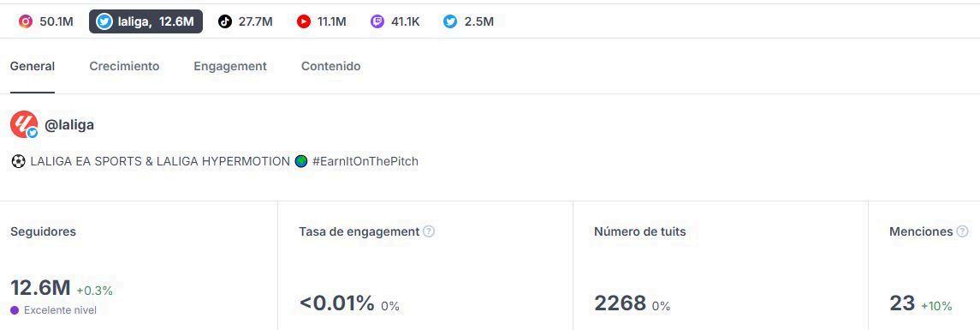Screen dimensions: 980x330
Task: Click the Menciones count of 23
Action: (x=902, y=303)
